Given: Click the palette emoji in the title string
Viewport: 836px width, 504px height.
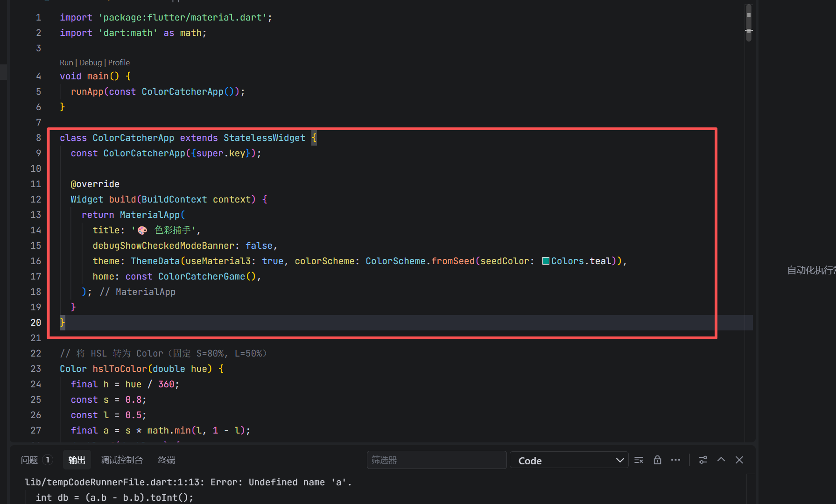Looking at the screenshot, I should (x=142, y=231).
